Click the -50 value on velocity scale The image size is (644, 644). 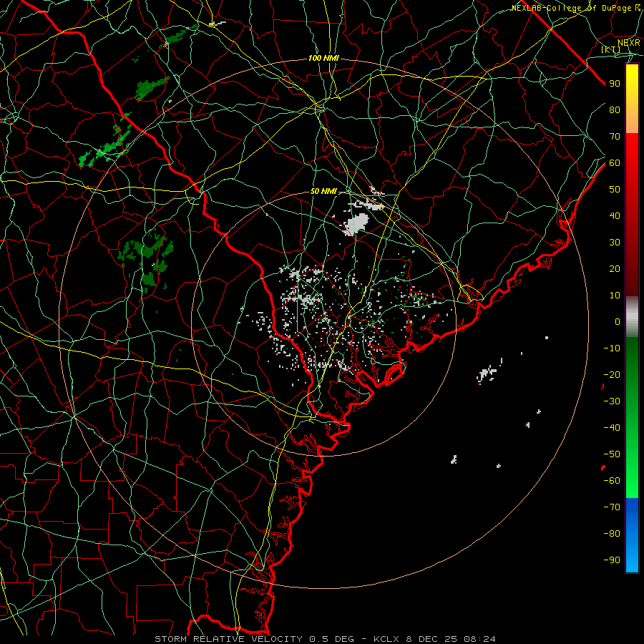tap(612, 454)
